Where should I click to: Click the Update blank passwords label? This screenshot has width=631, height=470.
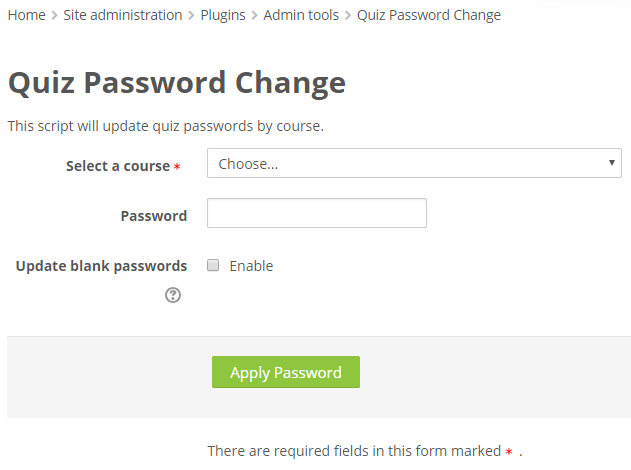click(x=101, y=266)
